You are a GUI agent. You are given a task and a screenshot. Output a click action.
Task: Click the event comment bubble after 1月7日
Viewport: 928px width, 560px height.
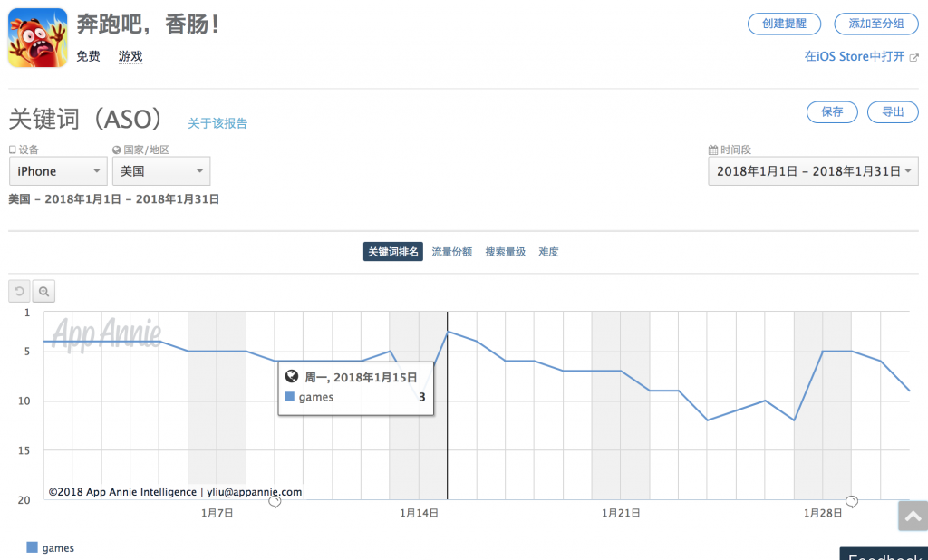pos(275,501)
